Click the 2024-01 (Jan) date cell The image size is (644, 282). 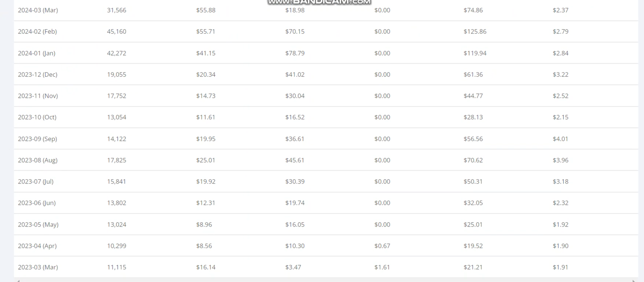(x=37, y=53)
